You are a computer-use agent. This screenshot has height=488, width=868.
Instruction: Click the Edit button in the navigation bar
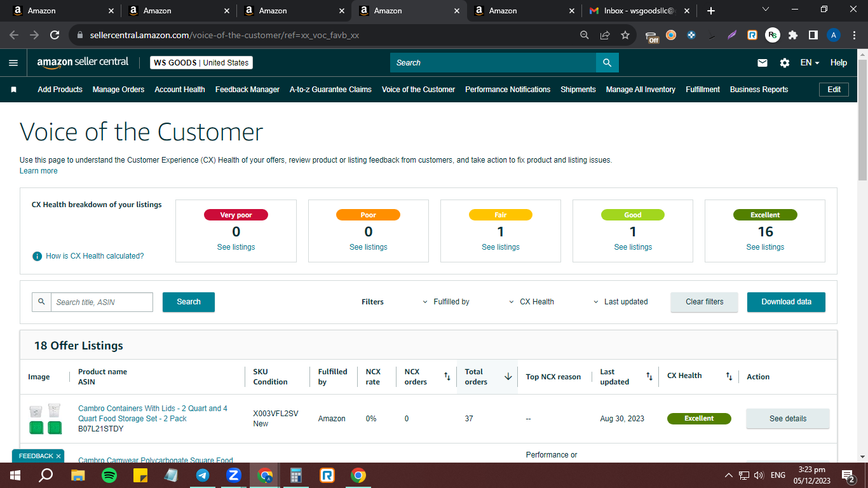pos(834,90)
